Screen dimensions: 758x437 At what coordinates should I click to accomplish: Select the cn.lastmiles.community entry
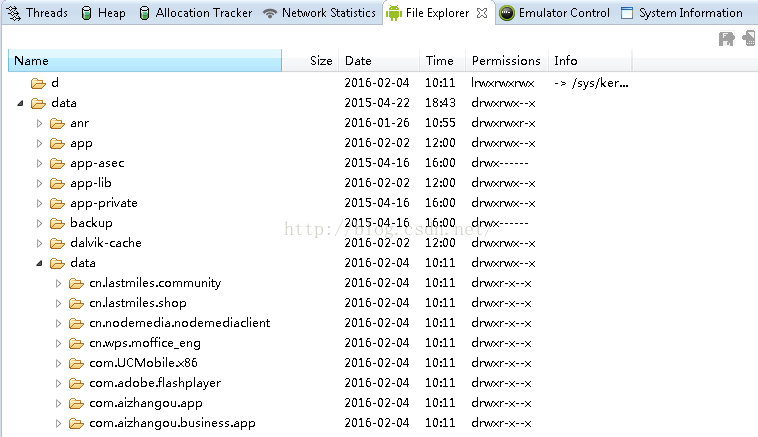tap(155, 283)
